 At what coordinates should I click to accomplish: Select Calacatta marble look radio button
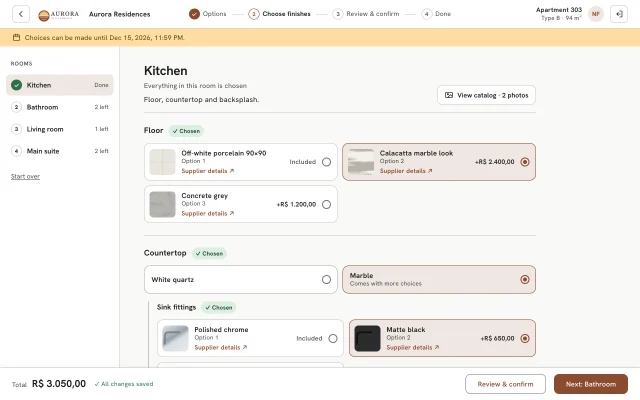point(525,162)
